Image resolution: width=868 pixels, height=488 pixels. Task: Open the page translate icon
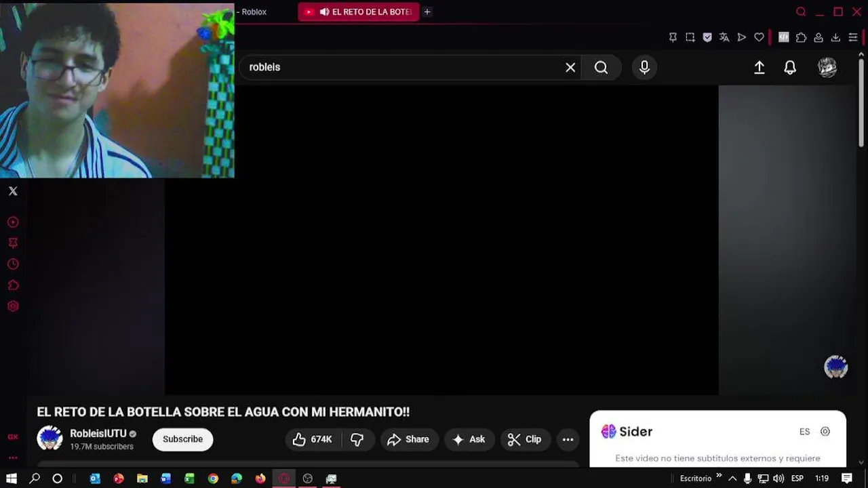point(724,37)
